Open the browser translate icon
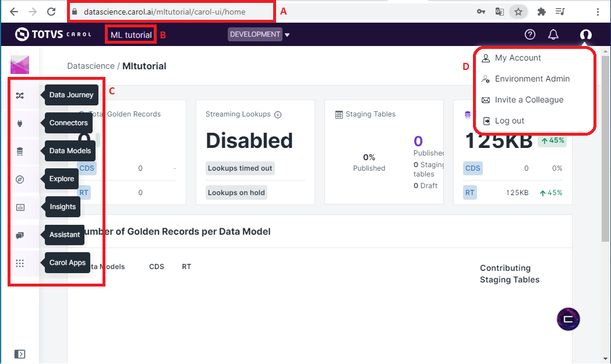The image size is (611, 364). tap(500, 12)
